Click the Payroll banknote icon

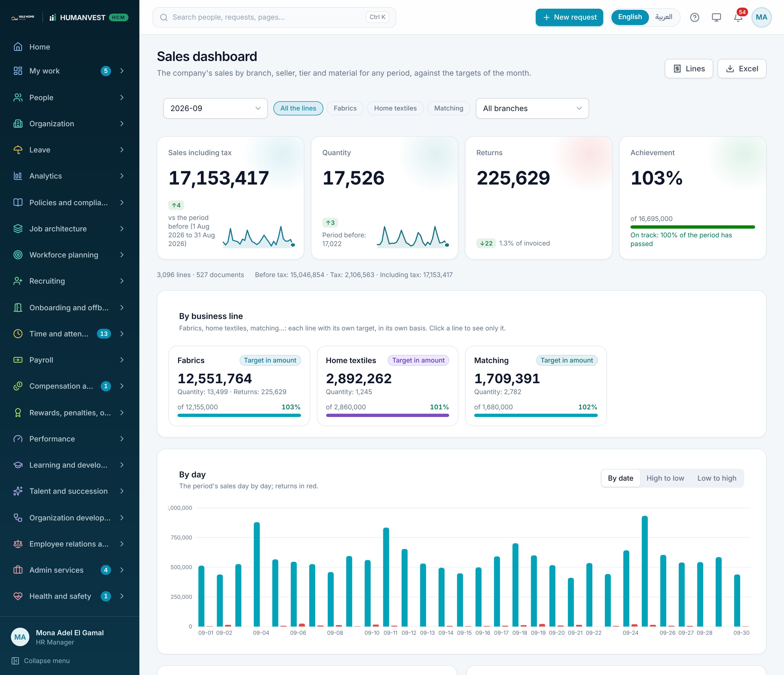(18, 360)
